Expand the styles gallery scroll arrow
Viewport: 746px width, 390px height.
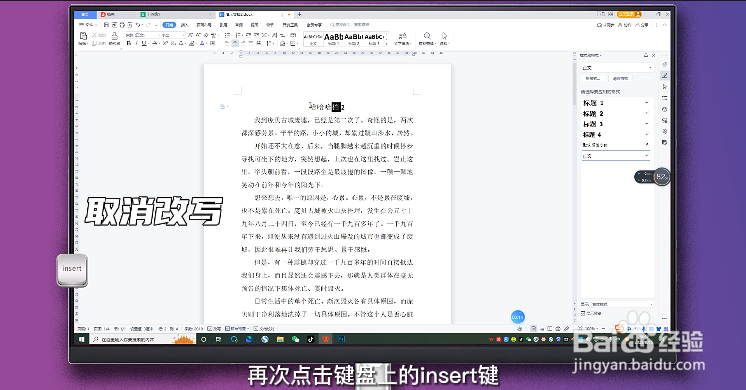(387, 44)
